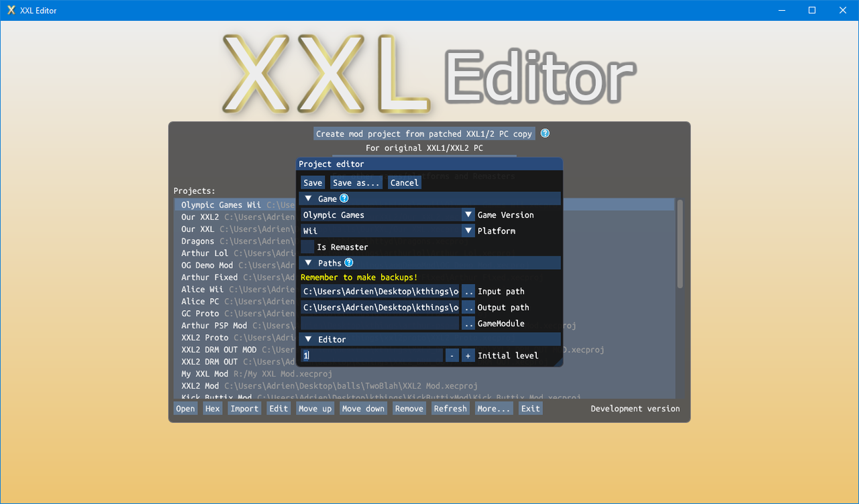The image size is (859, 504).
Task: Browse for Output path with .. button
Action: click(468, 307)
